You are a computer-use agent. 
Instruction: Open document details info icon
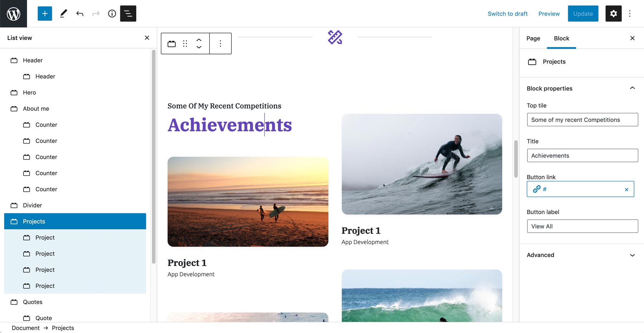pyautogui.click(x=112, y=14)
